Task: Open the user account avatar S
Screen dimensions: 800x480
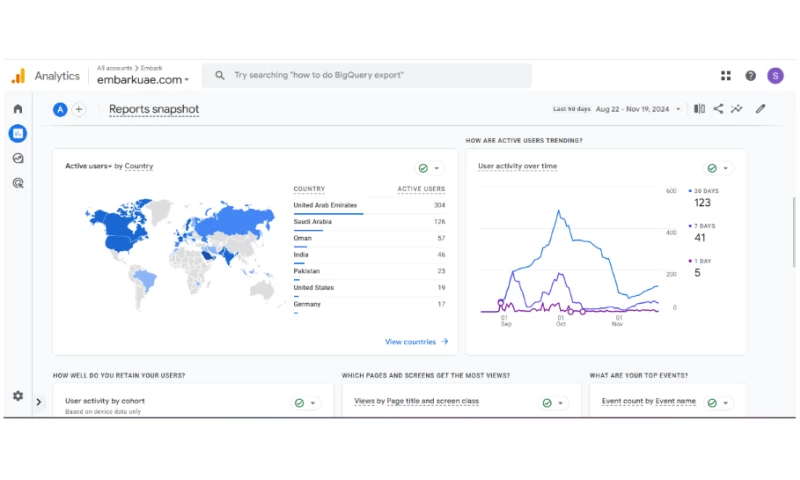Action: point(775,76)
